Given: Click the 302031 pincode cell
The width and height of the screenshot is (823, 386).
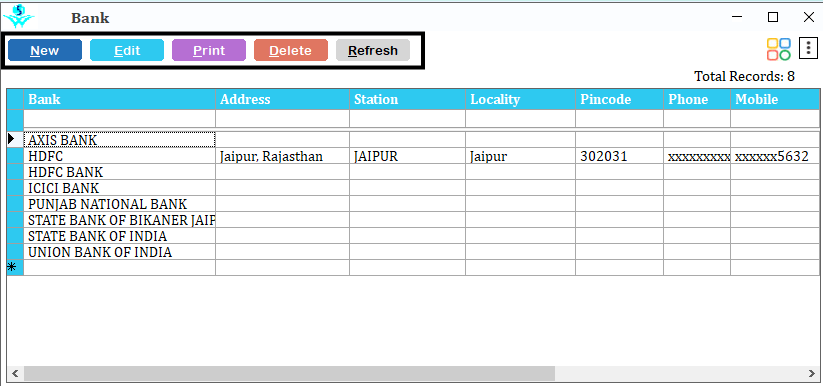Looking at the screenshot, I should [619, 156].
